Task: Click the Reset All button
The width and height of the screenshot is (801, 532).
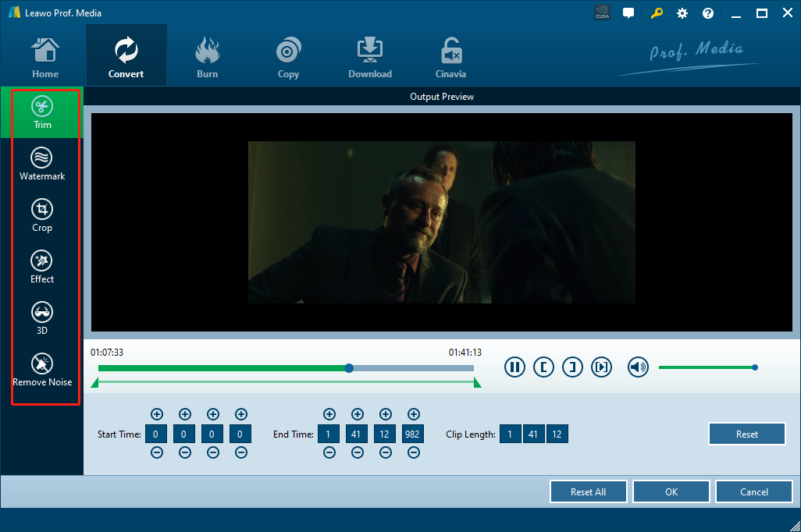Action: point(588,492)
